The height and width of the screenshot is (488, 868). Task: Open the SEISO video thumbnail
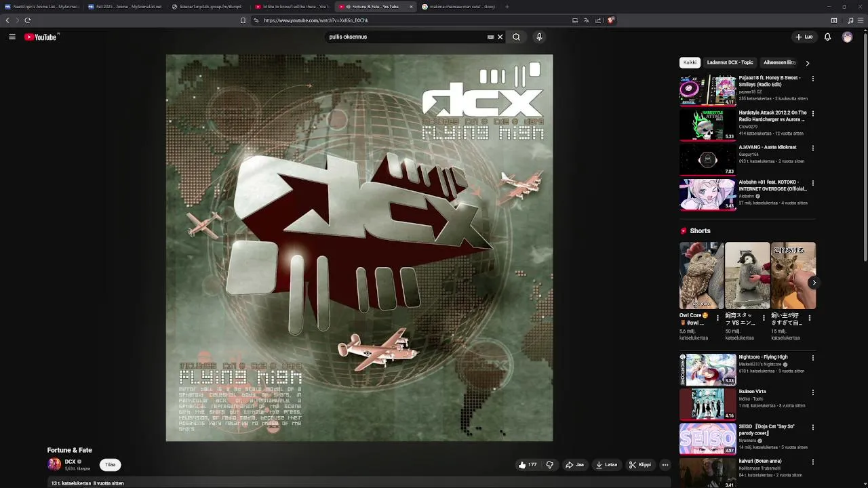708,439
